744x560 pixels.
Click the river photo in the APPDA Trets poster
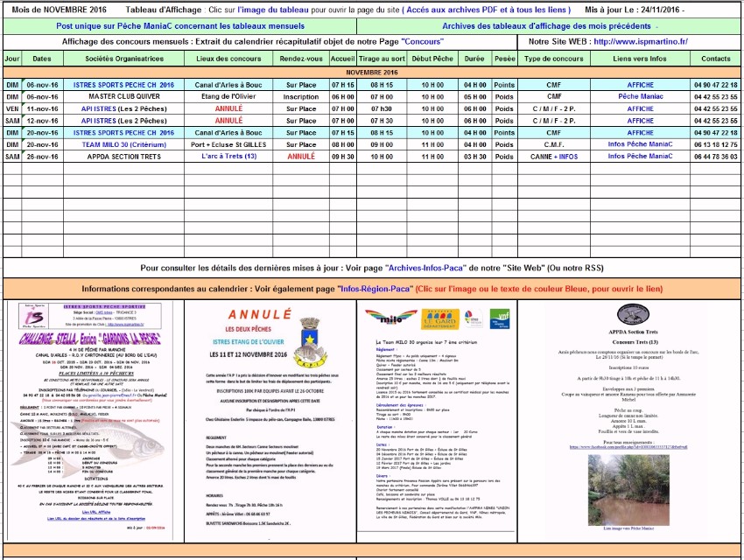click(x=628, y=489)
